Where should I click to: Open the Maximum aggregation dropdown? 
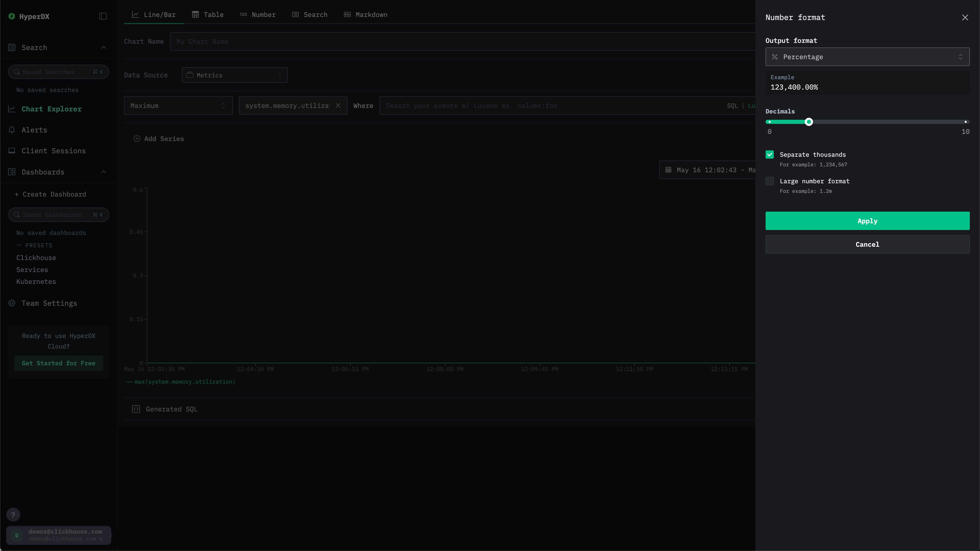pyautogui.click(x=178, y=106)
